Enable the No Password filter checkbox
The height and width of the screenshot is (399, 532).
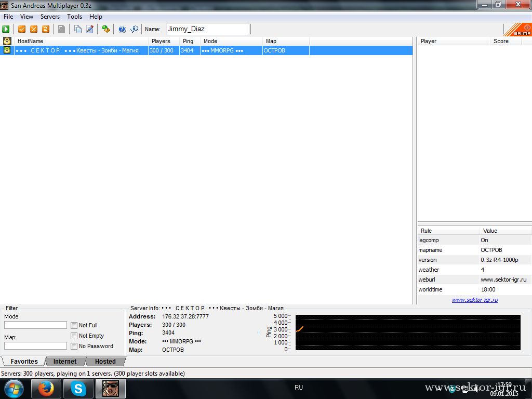tap(74, 346)
